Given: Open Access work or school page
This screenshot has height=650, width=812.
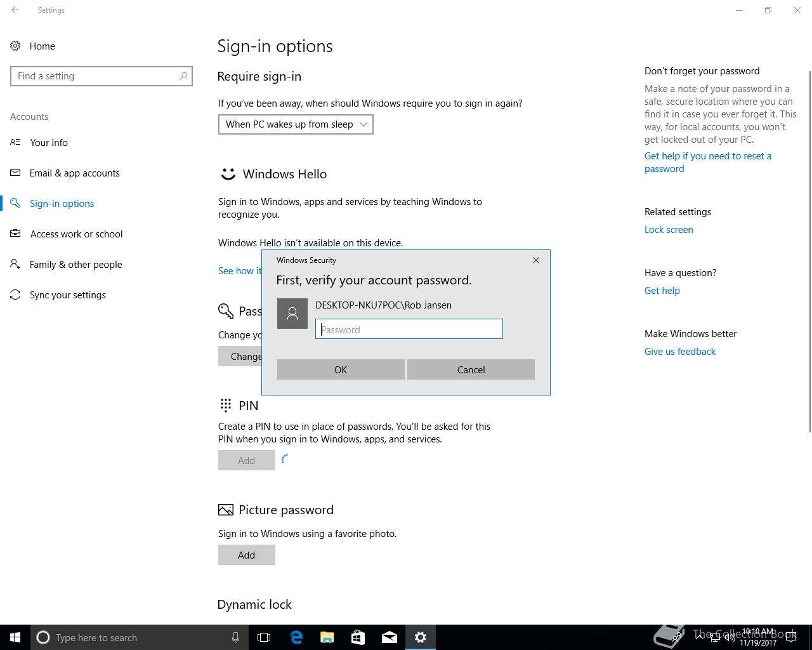Looking at the screenshot, I should coord(76,234).
